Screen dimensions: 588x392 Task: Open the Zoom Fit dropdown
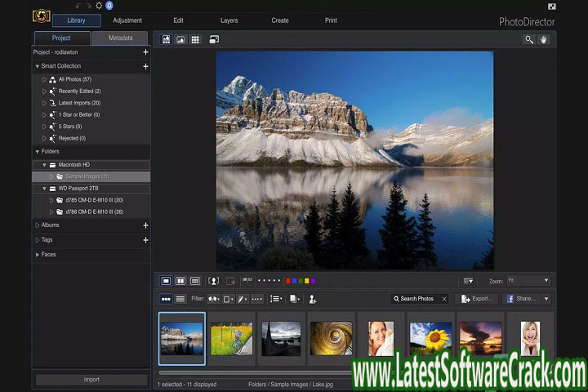pos(528,281)
